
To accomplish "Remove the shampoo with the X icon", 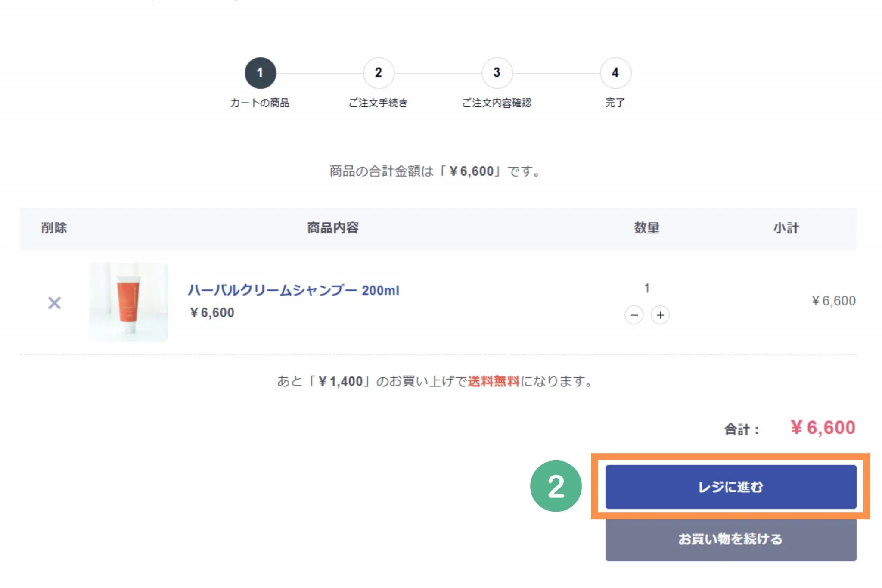I will [x=54, y=303].
